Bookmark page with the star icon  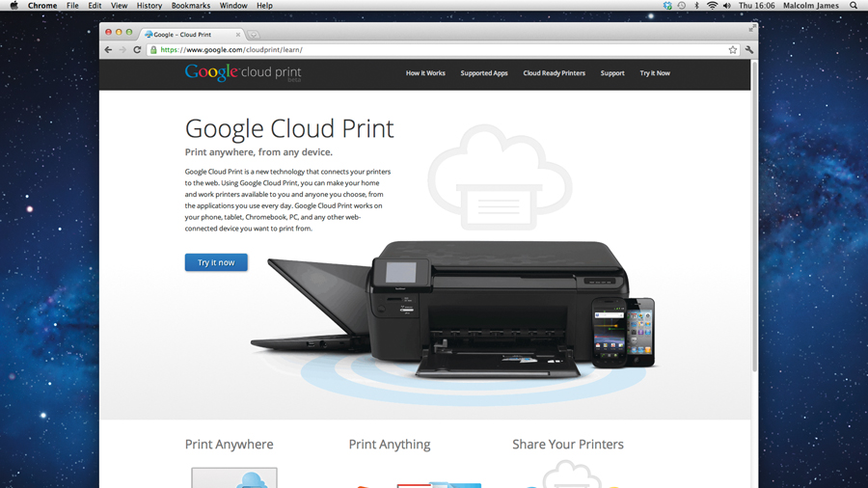pyautogui.click(x=732, y=50)
